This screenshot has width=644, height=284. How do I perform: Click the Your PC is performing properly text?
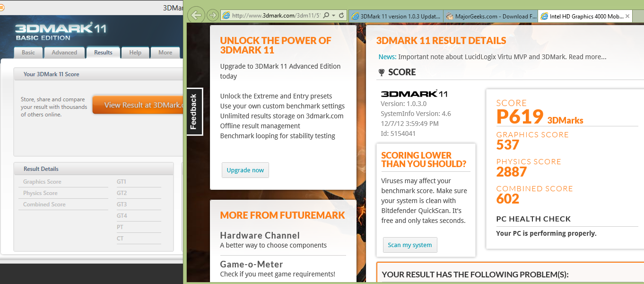coord(546,233)
